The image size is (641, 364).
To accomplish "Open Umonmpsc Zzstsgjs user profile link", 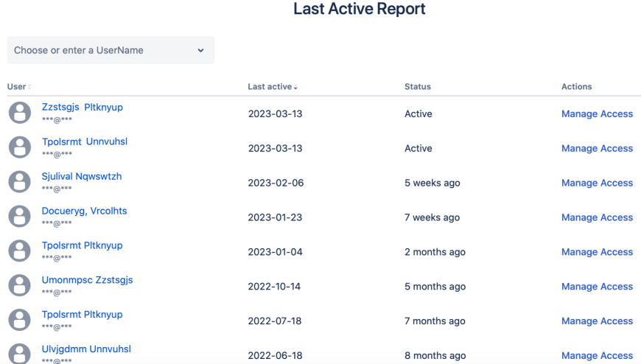I will [87, 280].
